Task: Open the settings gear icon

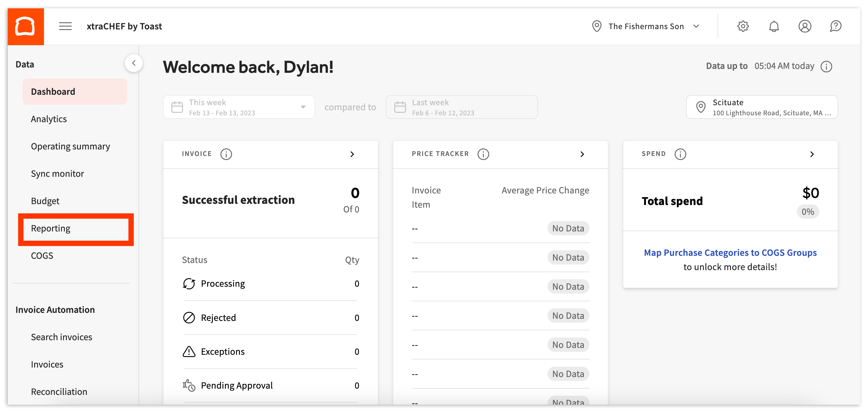Action: coord(743,26)
